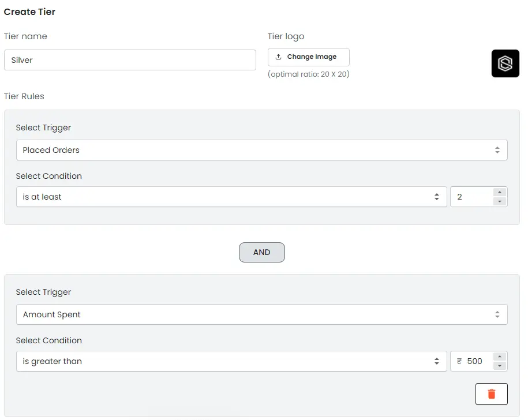Click the Amount Spent dropdown arrows icon
528x420 pixels.
(x=497, y=314)
